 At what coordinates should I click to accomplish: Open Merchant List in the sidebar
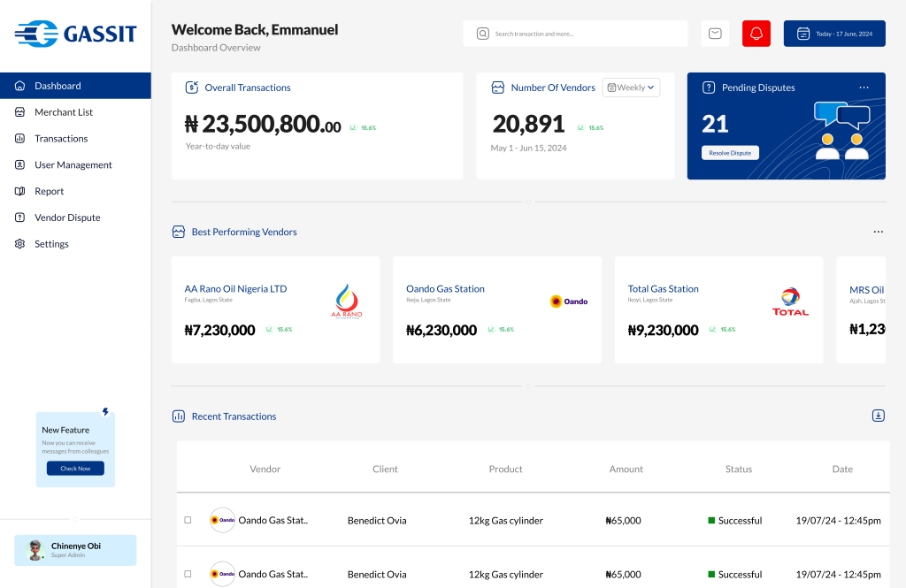tap(63, 112)
